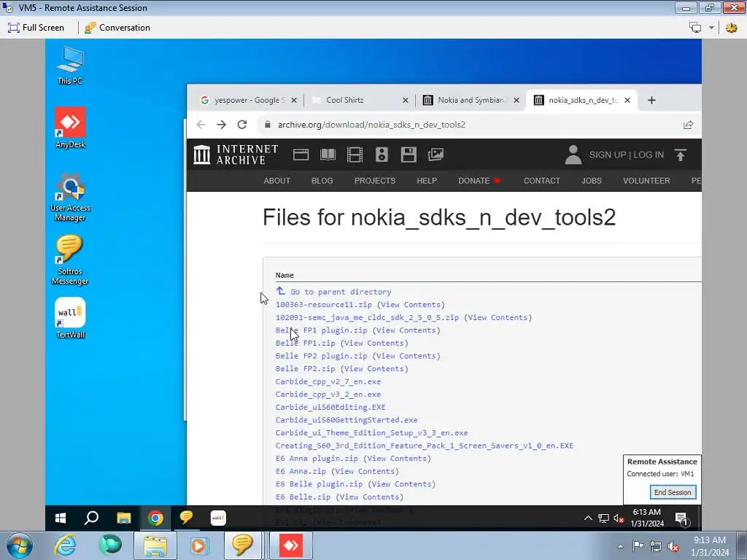Open the PROJECTS menu item

point(375,181)
